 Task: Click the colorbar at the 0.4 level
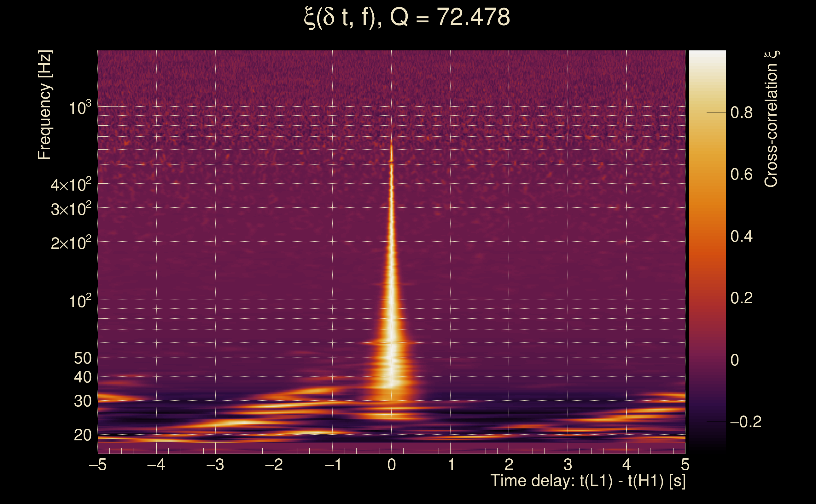708,236
